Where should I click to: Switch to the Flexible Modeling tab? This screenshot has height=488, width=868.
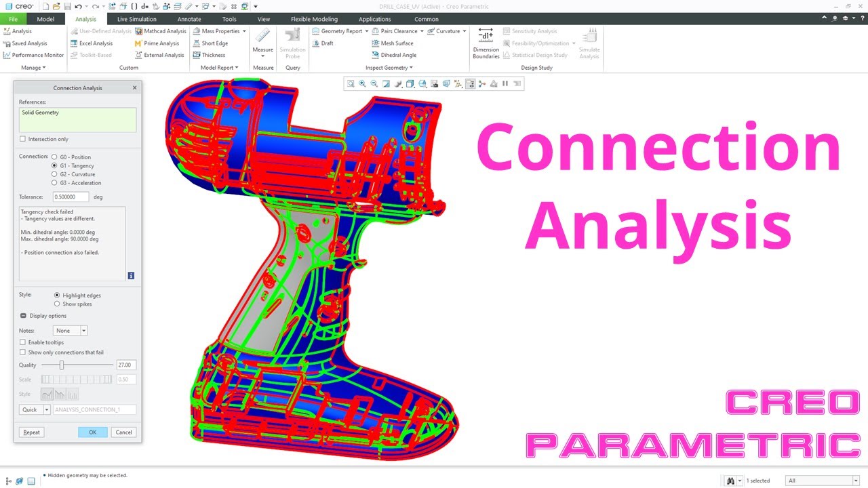pos(314,19)
